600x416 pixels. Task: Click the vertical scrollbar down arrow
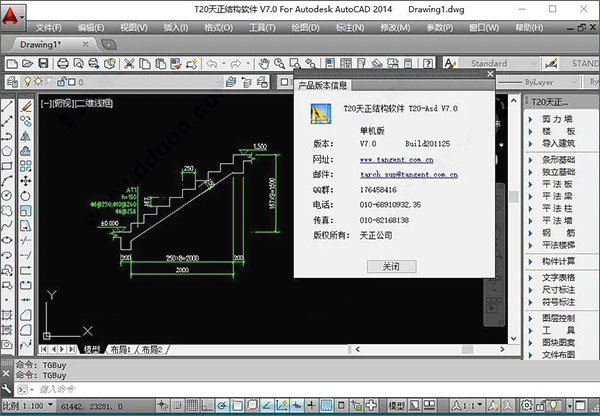tap(514, 339)
